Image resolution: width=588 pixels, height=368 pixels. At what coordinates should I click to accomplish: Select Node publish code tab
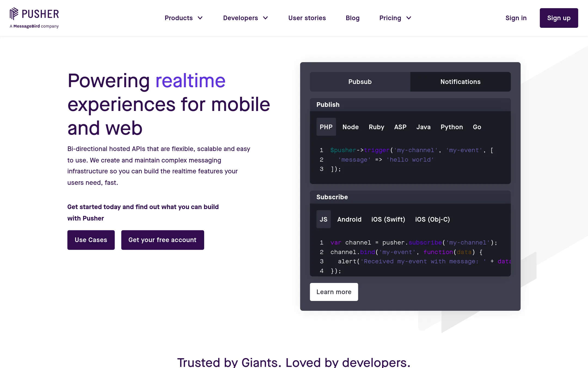coord(351,127)
